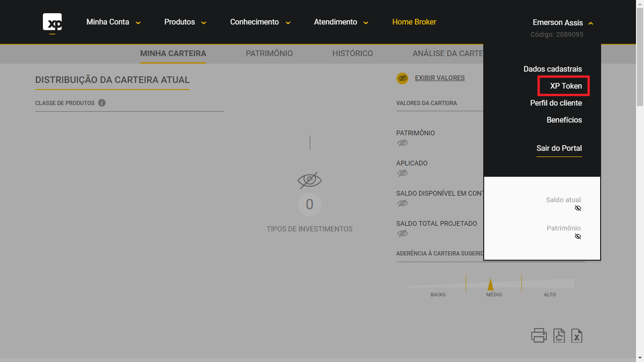The image size is (644, 362).
Task: Click the Valores da Carteira label
Action: click(427, 103)
